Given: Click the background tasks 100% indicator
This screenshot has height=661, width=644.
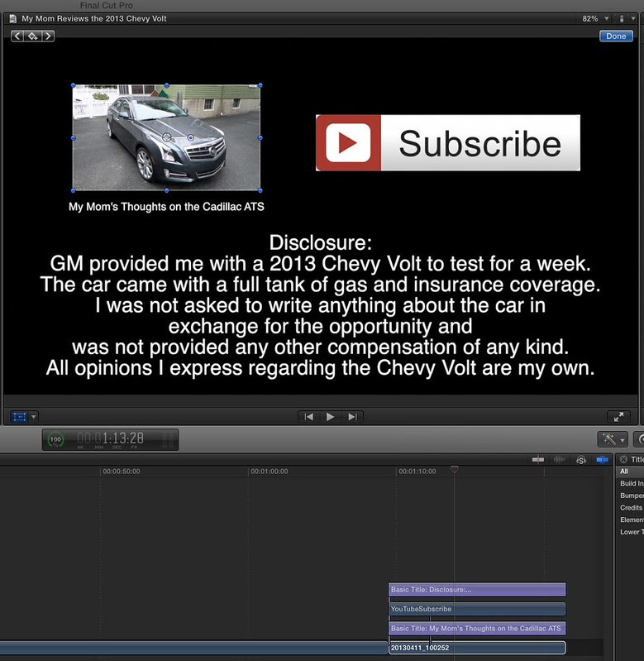Looking at the screenshot, I should tap(55, 439).
